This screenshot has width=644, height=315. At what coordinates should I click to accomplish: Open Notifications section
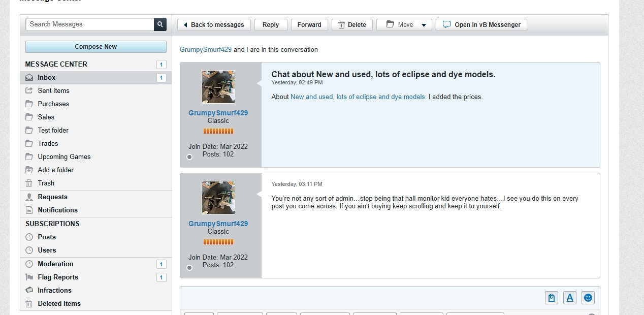point(57,210)
